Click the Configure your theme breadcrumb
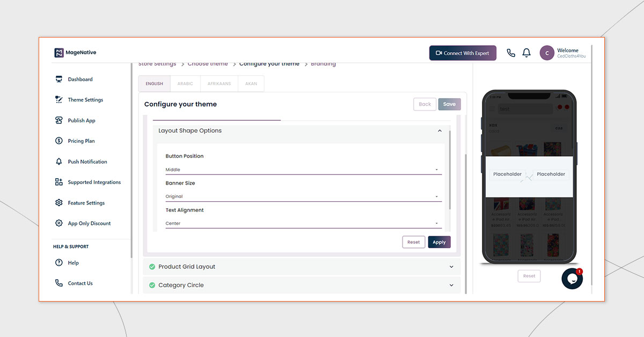 click(x=269, y=64)
